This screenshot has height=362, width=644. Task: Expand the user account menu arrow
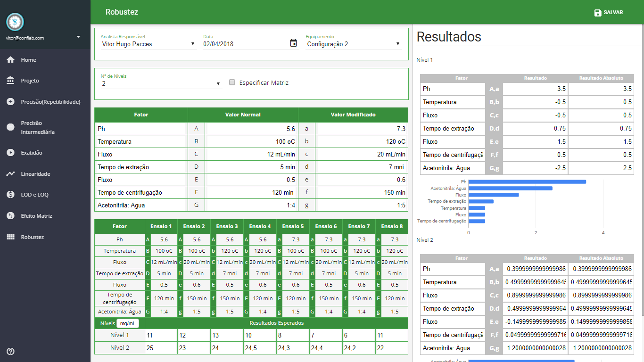point(78,36)
